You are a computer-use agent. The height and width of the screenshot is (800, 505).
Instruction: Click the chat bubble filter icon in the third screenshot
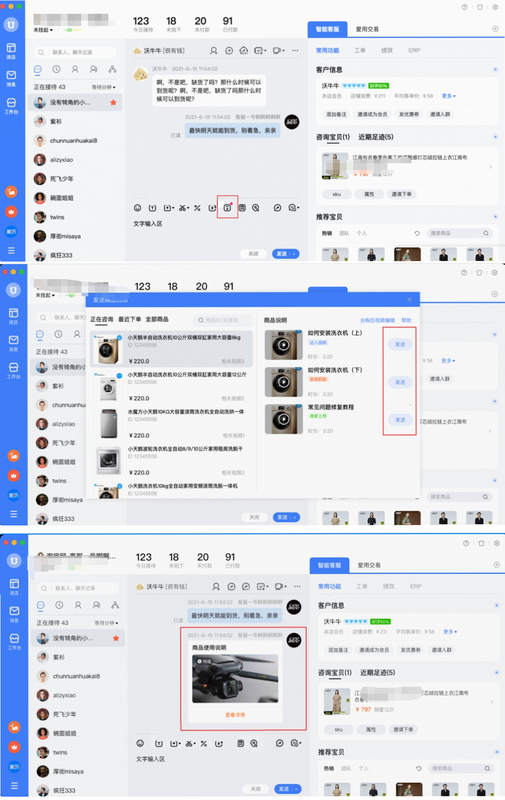click(41, 605)
